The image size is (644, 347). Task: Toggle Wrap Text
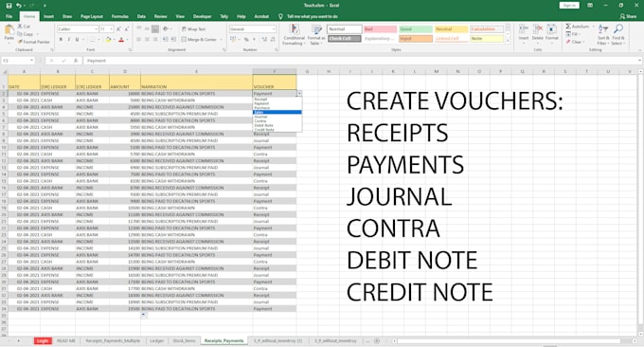point(193,29)
